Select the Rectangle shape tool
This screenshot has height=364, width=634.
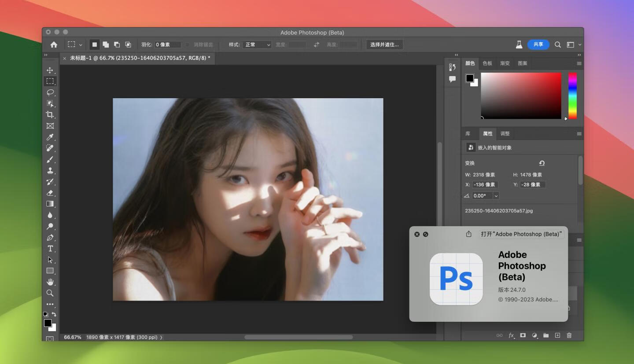50,271
